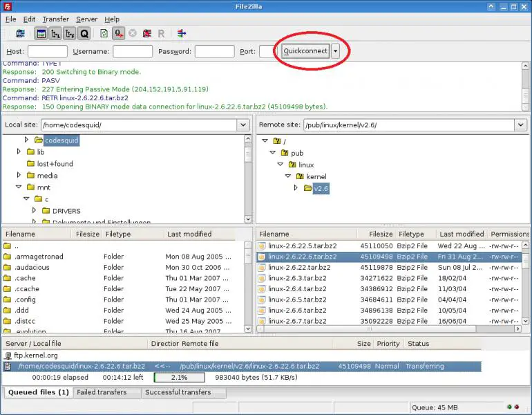Click the red activity indicator in the status bar
The height and width of the screenshot is (415, 532).
517,407
